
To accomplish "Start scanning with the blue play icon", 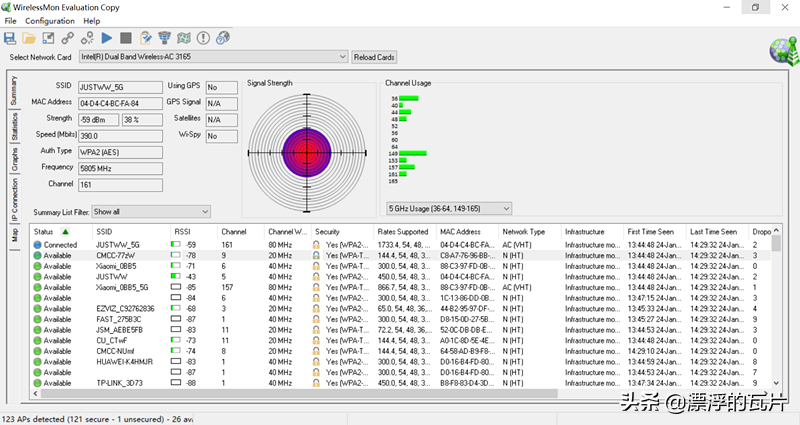I will 107,38.
